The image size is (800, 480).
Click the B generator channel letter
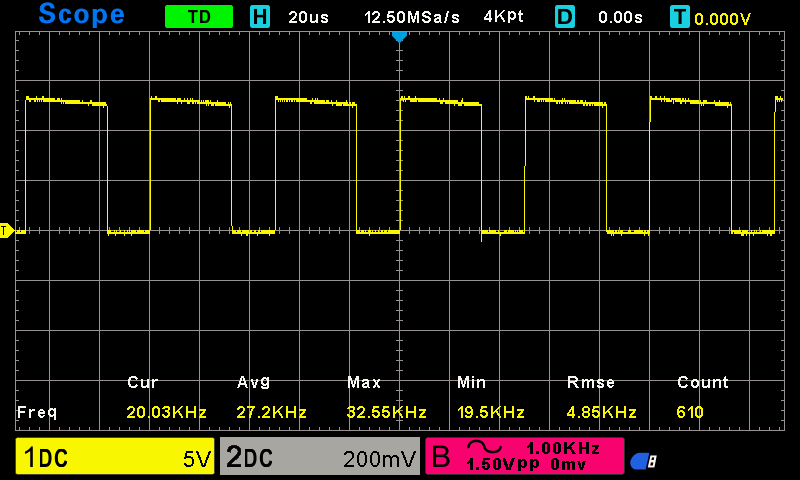point(442,458)
